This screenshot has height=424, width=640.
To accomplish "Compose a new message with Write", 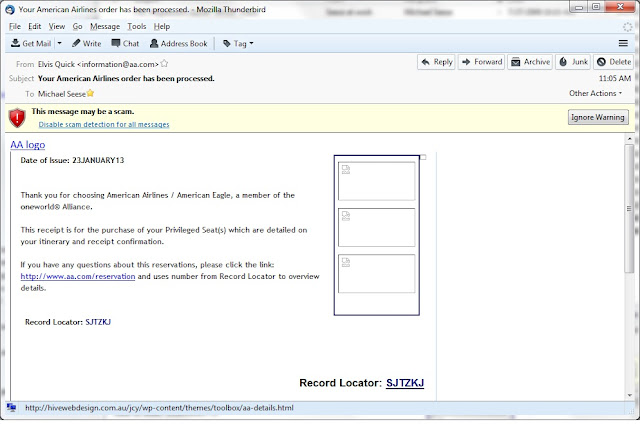I will [x=87, y=43].
